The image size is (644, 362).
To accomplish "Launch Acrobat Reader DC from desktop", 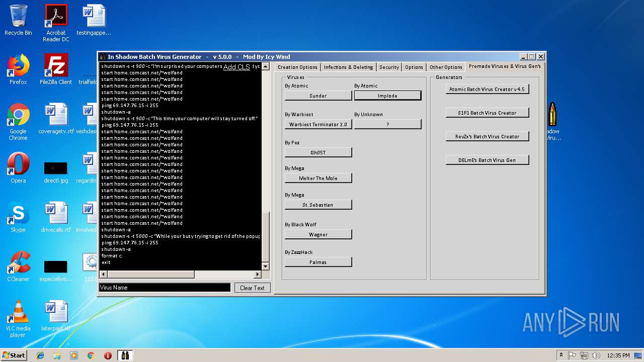I will pyautogui.click(x=56, y=23).
